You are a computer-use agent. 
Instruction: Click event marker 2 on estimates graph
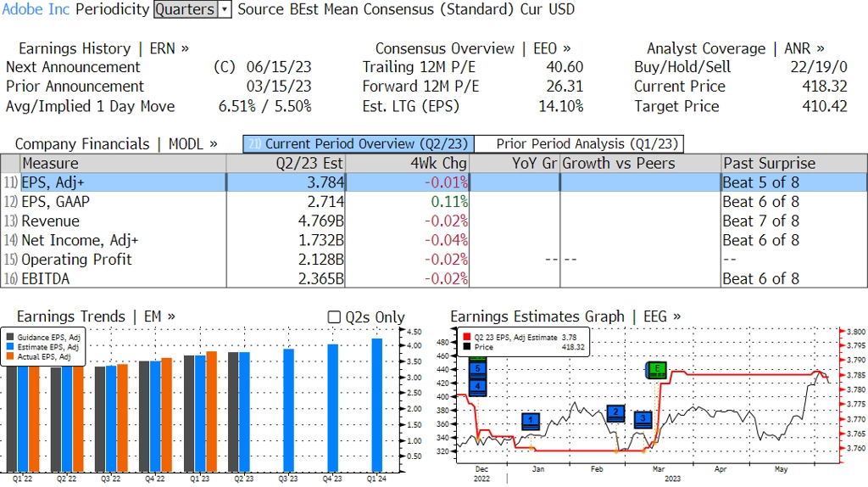pos(615,413)
